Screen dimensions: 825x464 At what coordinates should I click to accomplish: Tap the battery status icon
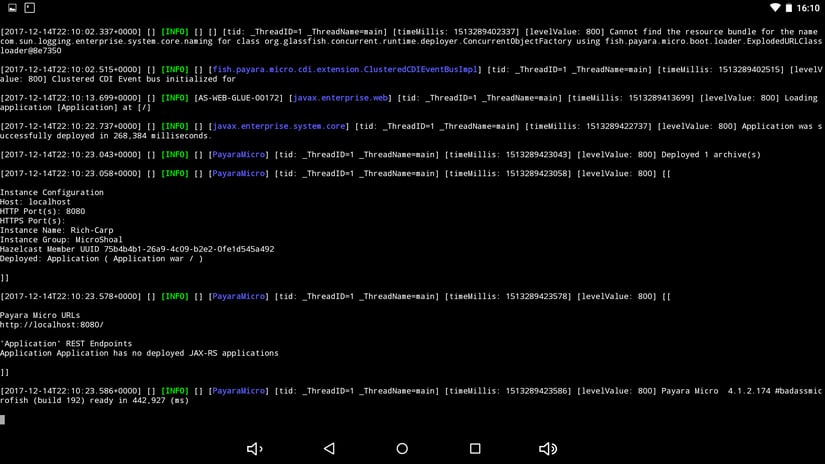point(789,8)
